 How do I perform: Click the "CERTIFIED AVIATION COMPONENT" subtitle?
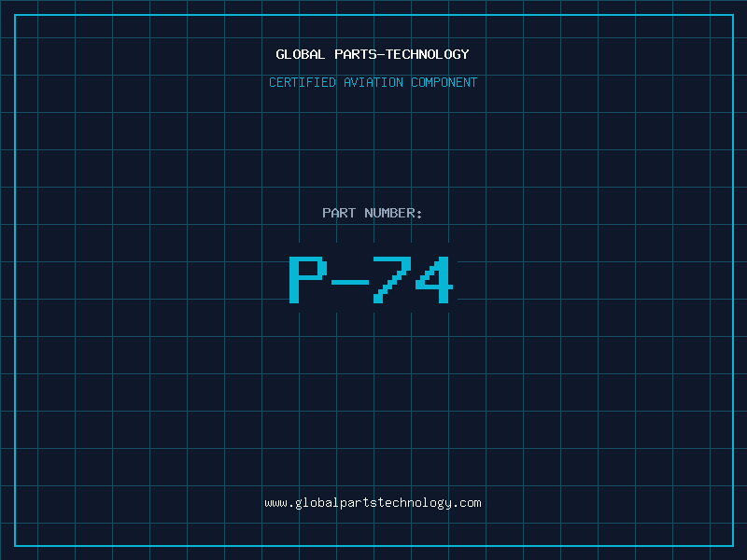point(373,82)
